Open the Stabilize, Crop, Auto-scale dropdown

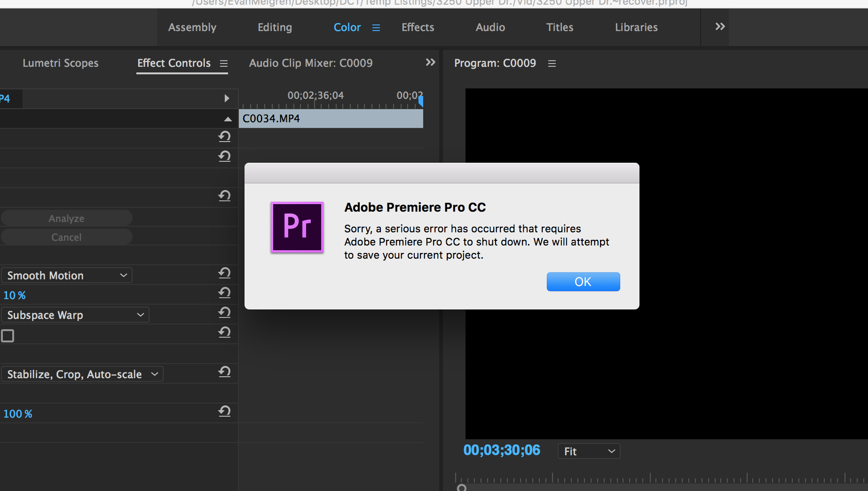(82, 374)
